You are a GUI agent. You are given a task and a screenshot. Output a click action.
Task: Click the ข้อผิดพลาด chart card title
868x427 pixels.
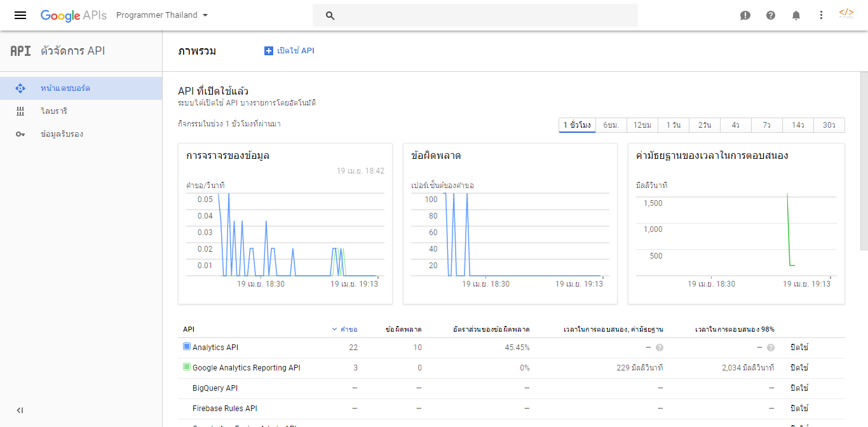pyautogui.click(x=436, y=156)
